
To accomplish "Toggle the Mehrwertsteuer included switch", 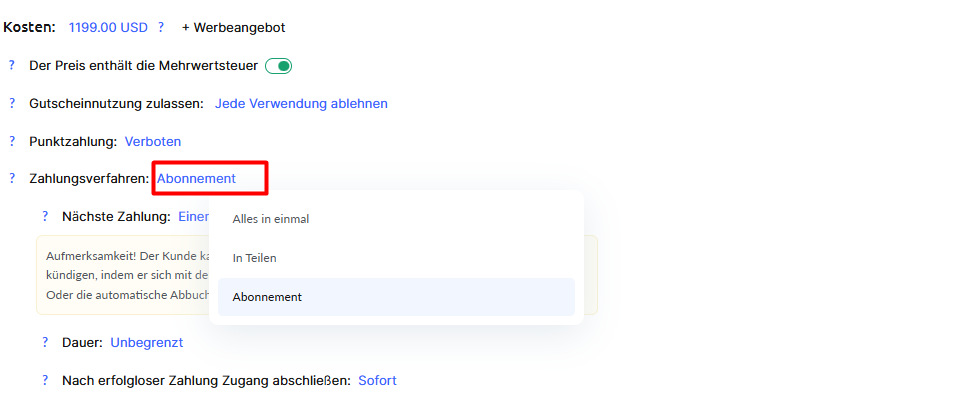I will pos(278,66).
